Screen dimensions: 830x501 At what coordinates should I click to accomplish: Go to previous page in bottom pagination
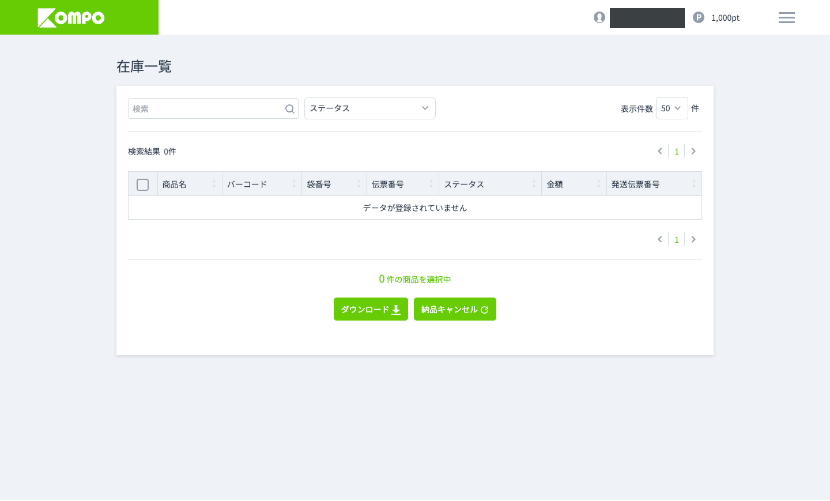coord(660,239)
